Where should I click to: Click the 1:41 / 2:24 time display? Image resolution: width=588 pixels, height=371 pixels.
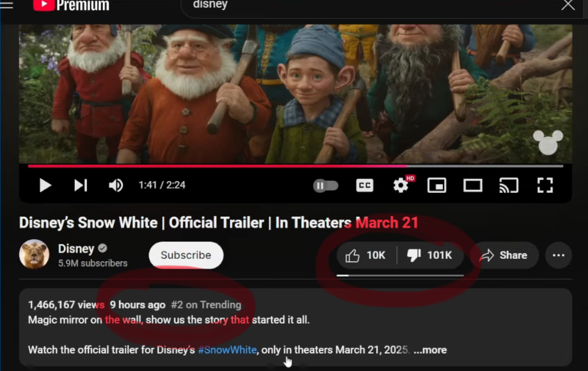[x=162, y=185]
